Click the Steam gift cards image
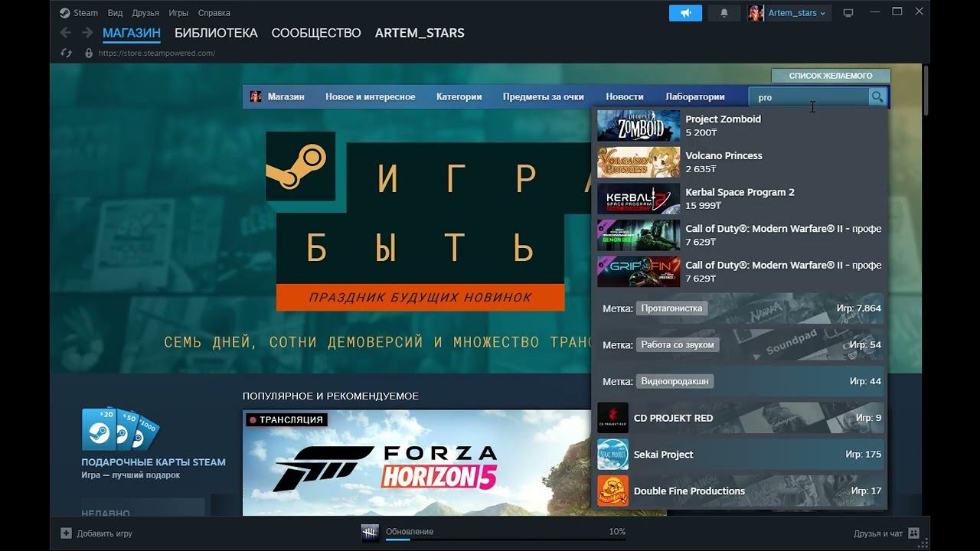 [120, 429]
